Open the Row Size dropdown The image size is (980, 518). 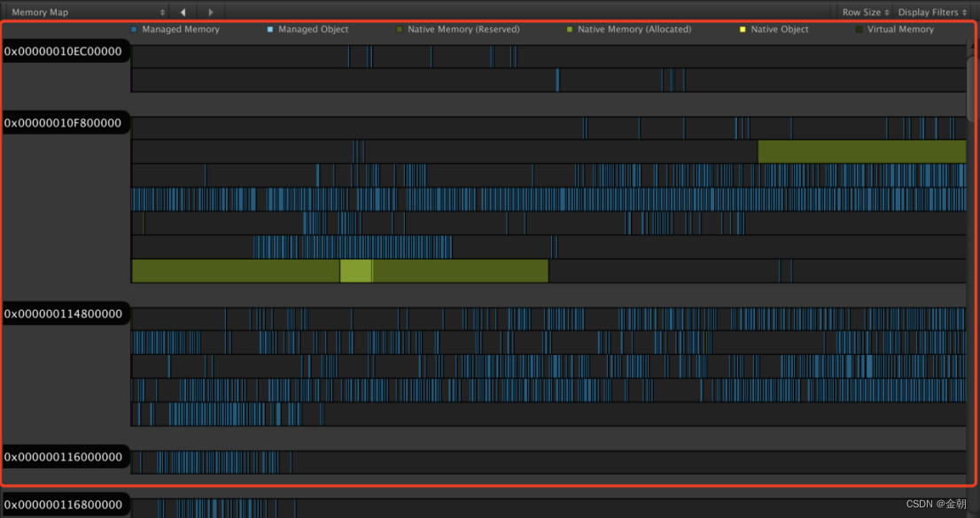tap(865, 12)
